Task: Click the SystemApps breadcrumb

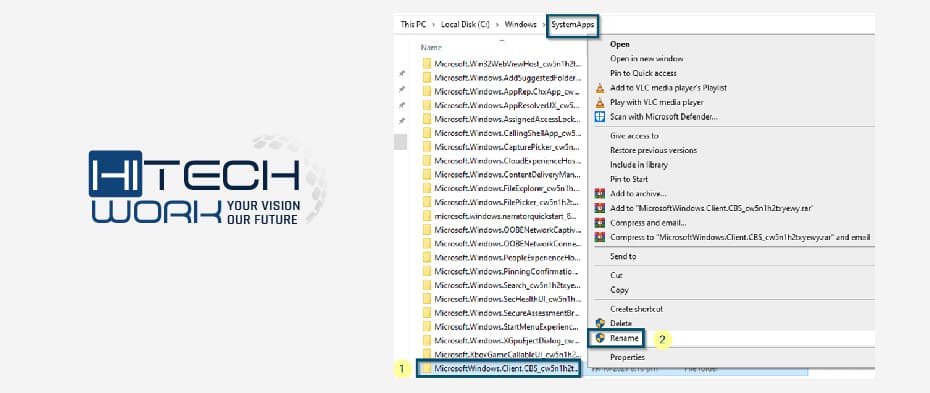Action: (572, 24)
